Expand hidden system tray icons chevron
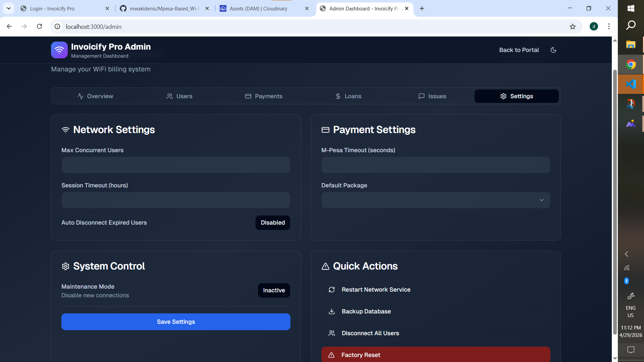This screenshot has width=644, height=362. (x=626, y=254)
